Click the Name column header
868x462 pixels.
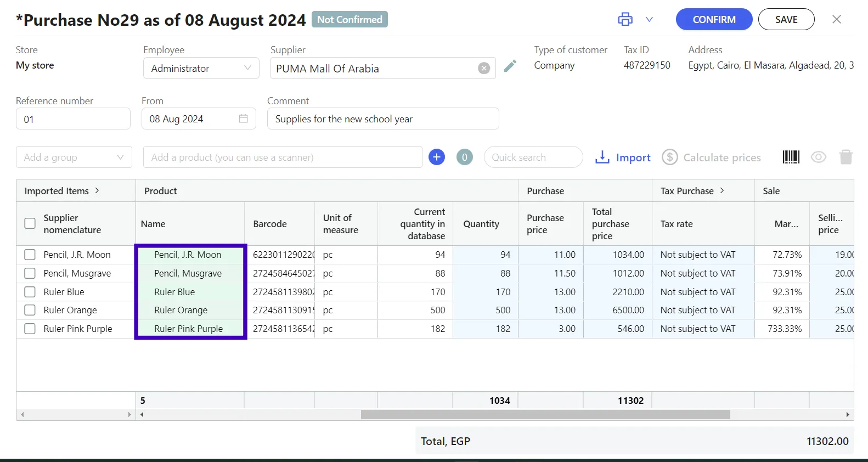pyautogui.click(x=190, y=224)
